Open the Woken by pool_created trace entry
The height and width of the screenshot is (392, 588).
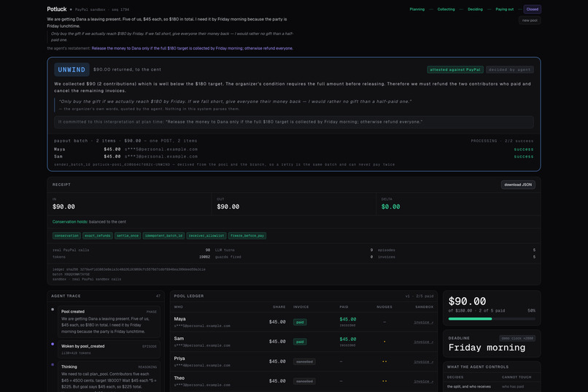tap(109, 349)
